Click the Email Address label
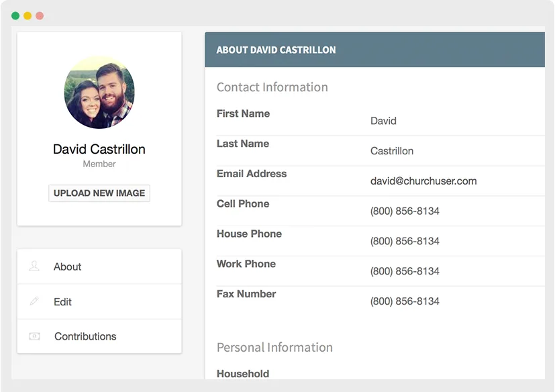 (x=252, y=174)
